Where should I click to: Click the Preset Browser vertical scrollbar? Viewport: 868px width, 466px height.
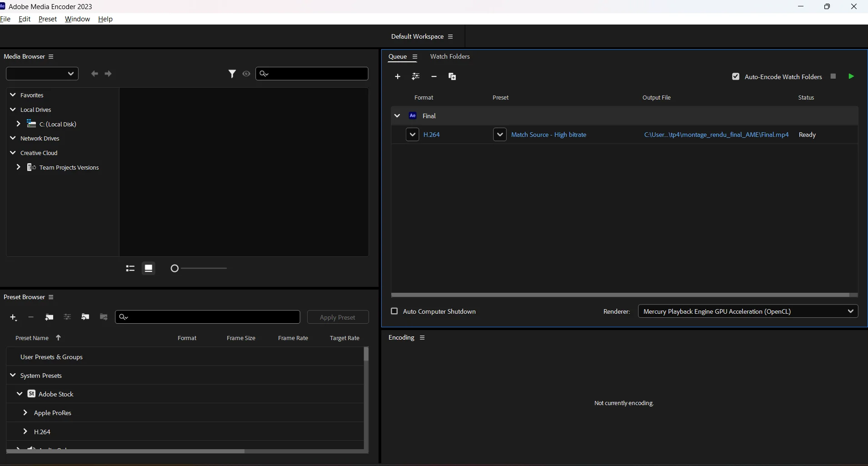coord(366,354)
